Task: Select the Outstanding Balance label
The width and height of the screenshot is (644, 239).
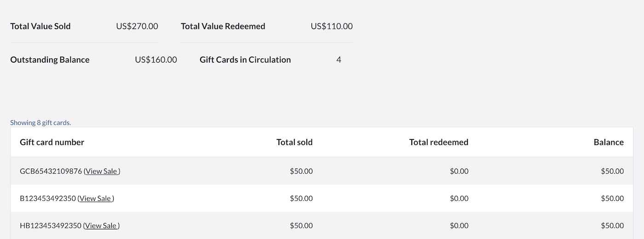Action: click(50, 60)
